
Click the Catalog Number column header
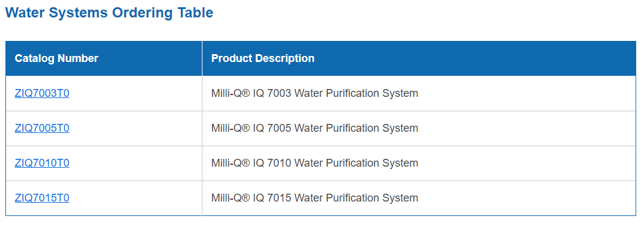coord(56,58)
